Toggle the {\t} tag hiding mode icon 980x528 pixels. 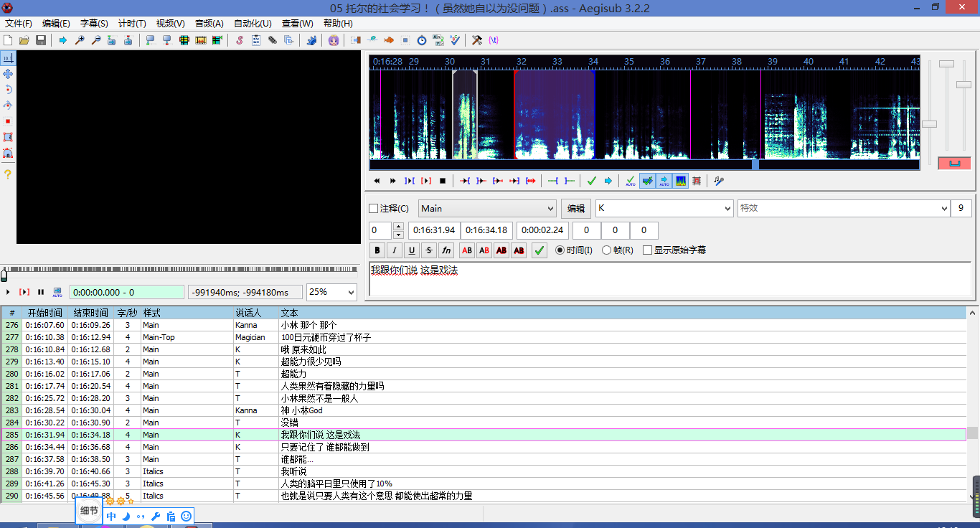[x=494, y=40]
